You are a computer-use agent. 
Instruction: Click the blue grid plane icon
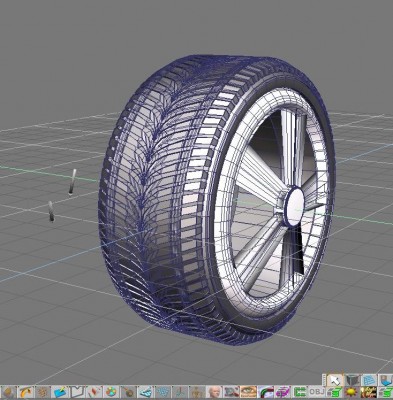click(369, 380)
